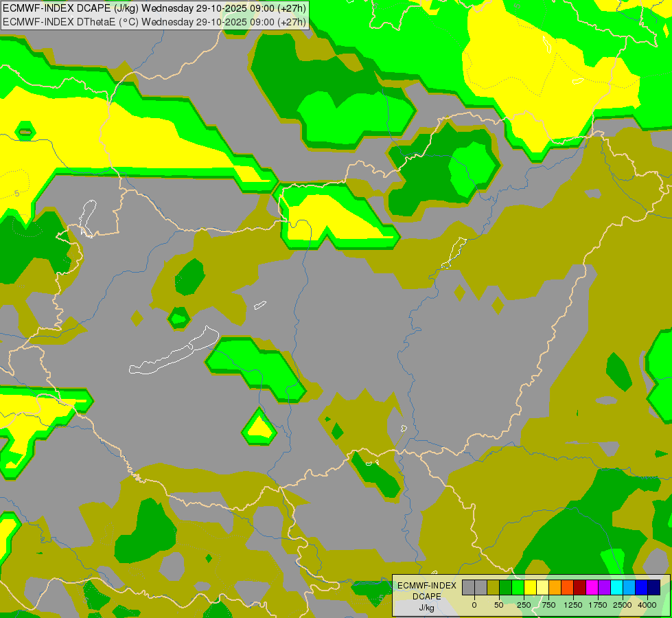Click the first gray swatch in the legend
The width and height of the screenshot is (672, 618).
pyautogui.click(x=468, y=587)
